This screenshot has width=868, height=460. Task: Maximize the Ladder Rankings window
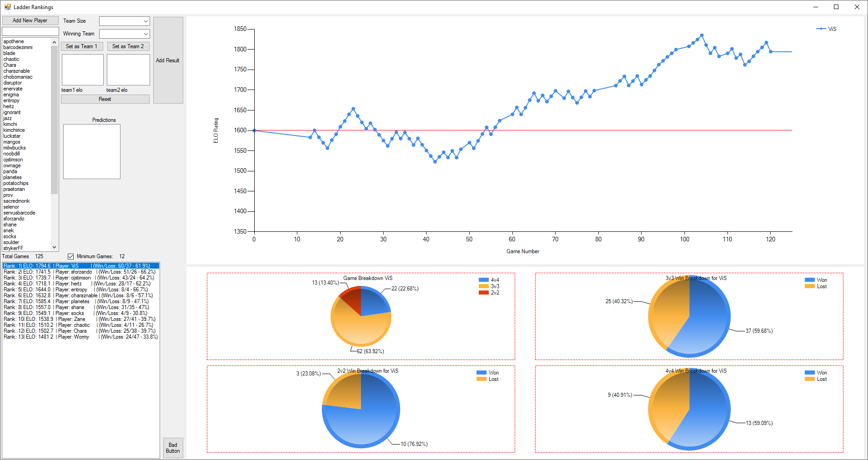point(836,7)
